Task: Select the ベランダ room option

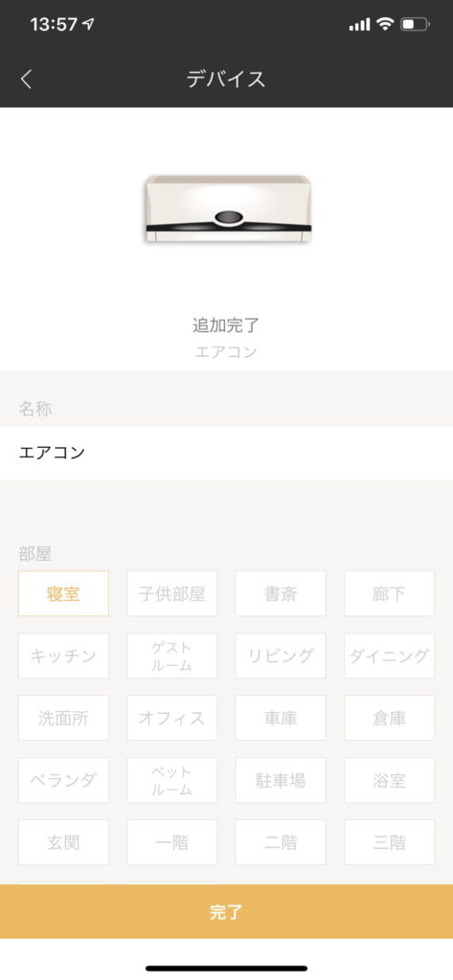Action: pos(63,780)
